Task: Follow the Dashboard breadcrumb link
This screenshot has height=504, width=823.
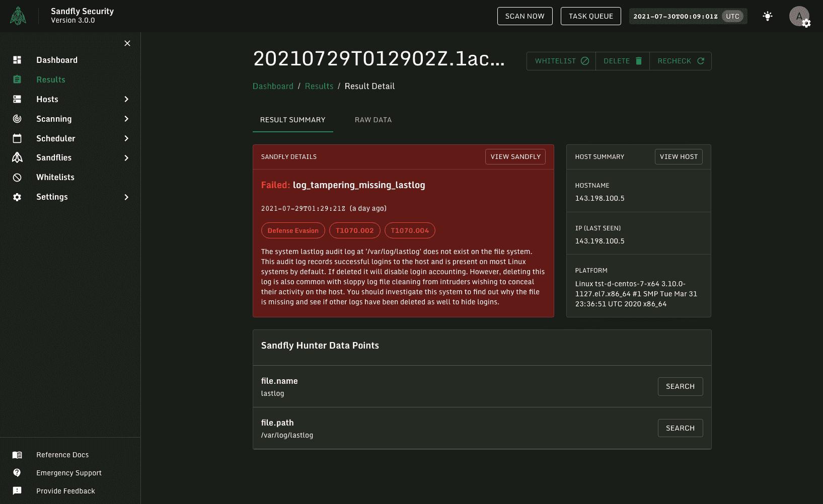Action: point(273,86)
